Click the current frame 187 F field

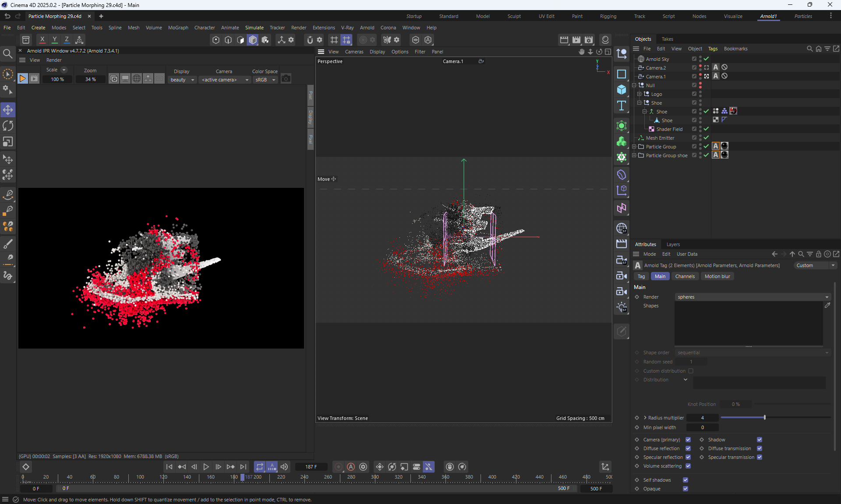pyautogui.click(x=311, y=467)
